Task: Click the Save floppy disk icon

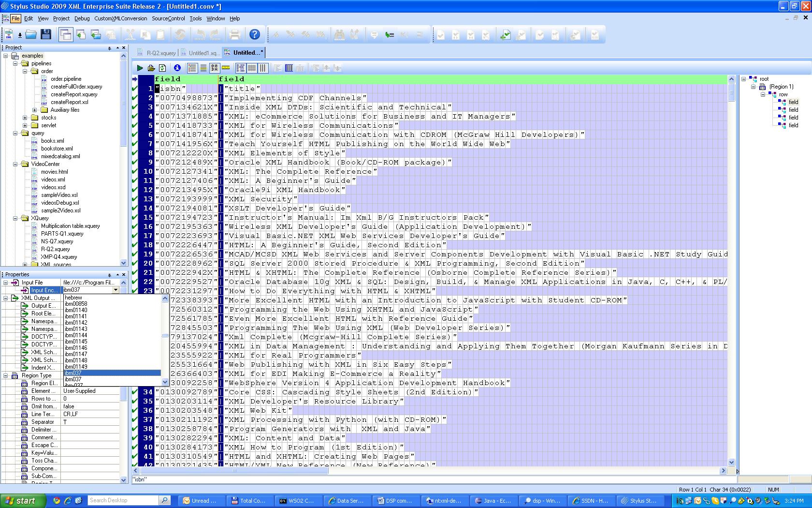Action: pyautogui.click(x=46, y=34)
